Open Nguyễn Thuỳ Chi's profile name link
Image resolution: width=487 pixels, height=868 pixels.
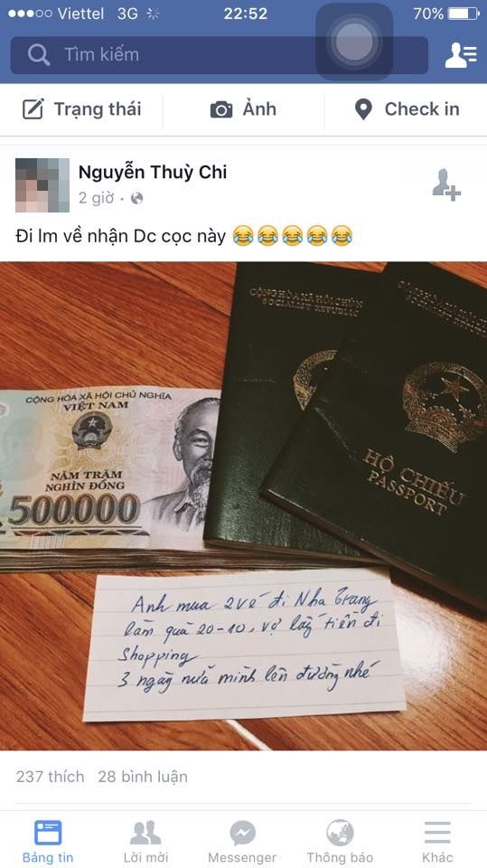(x=153, y=172)
